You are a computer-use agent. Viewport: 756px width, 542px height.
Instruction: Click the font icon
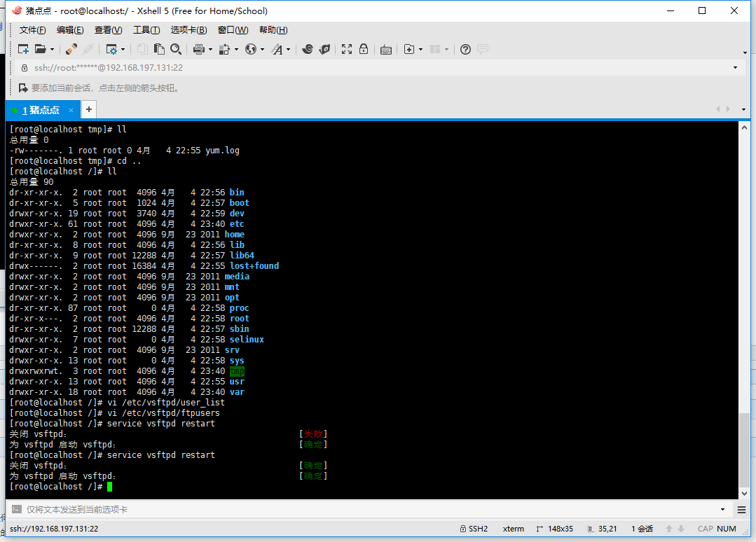(277, 49)
